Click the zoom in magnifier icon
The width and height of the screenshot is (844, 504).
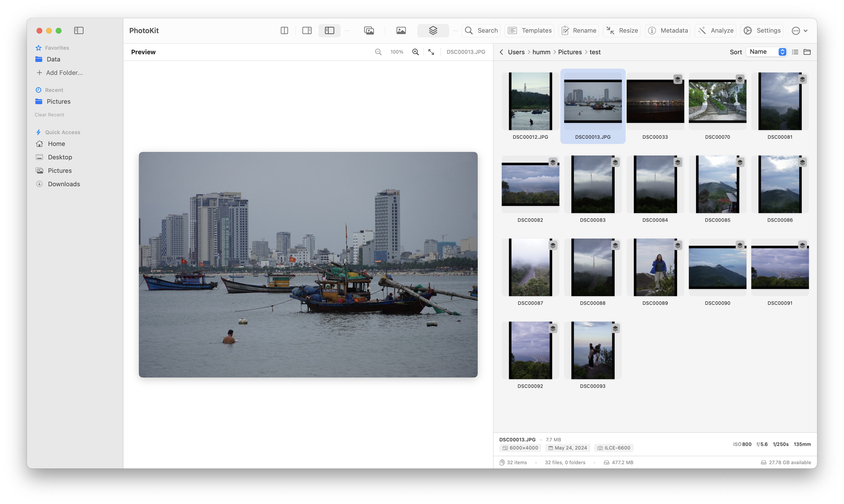(415, 52)
